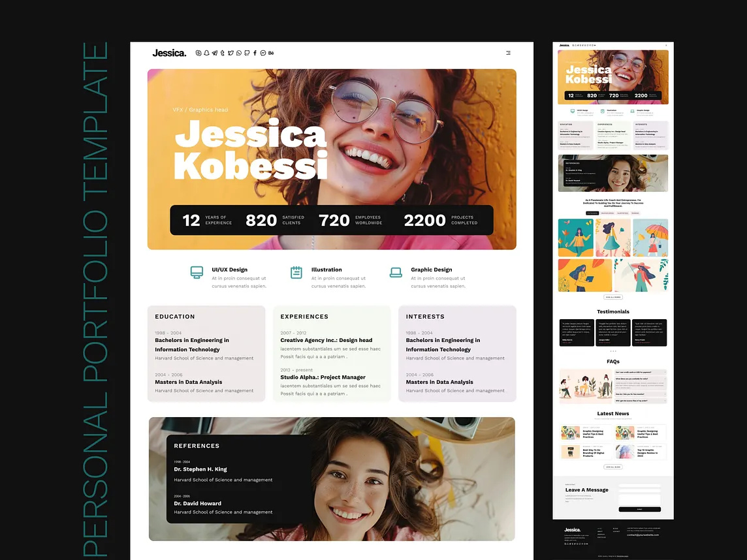Open orange umbrella illustration thumbnail
The width and height of the screenshot is (747, 560).
click(x=650, y=238)
